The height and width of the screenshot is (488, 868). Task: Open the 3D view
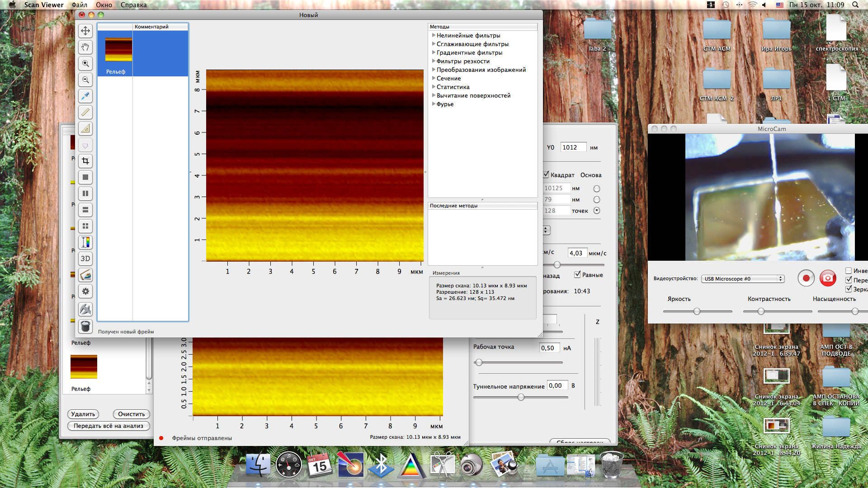(x=85, y=258)
